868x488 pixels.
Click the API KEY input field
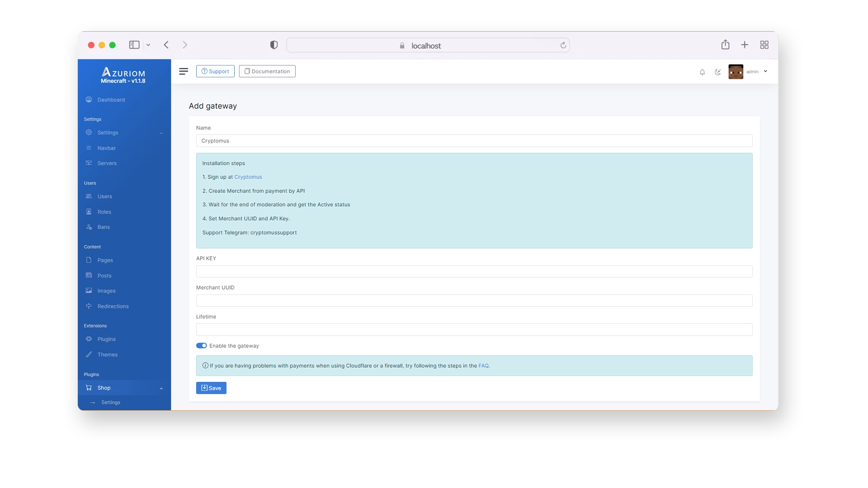(474, 272)
